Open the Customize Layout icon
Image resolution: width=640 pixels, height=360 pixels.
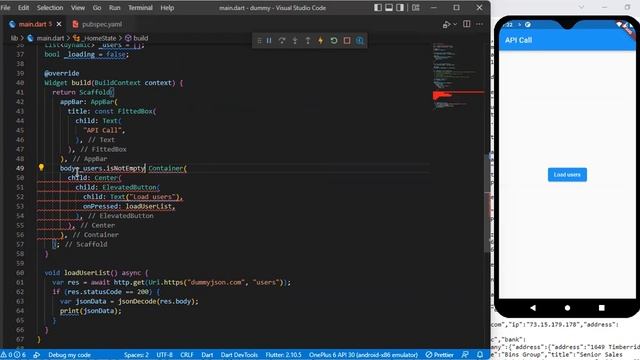click(416, 7)
